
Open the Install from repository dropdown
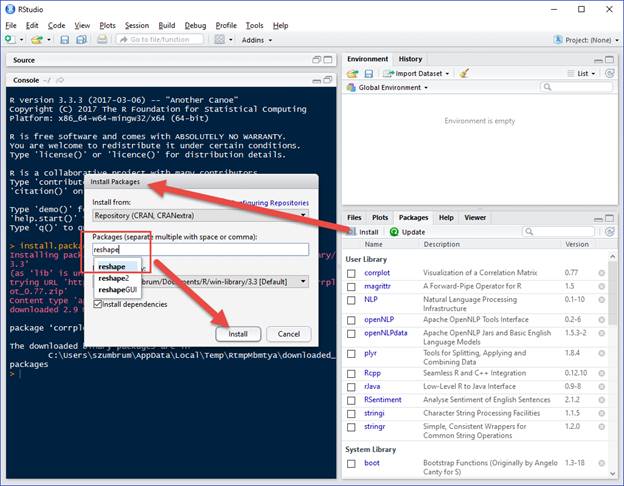click(199, 214)
